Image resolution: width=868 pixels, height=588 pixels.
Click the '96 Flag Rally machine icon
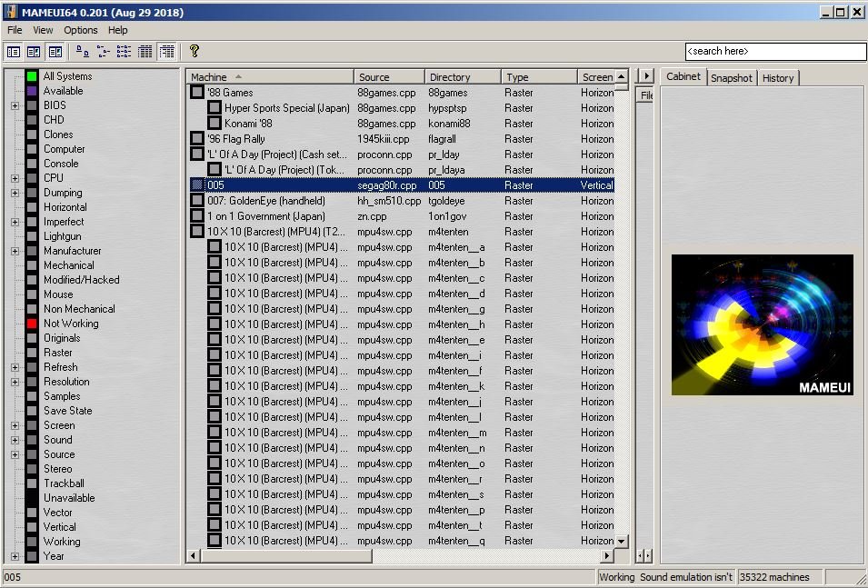point(197,138)
